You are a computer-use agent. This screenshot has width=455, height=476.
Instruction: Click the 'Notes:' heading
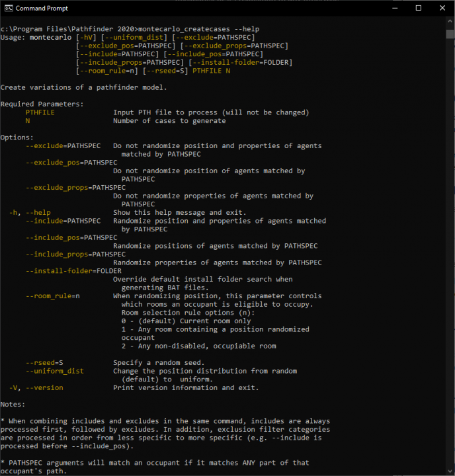point(13,405)
